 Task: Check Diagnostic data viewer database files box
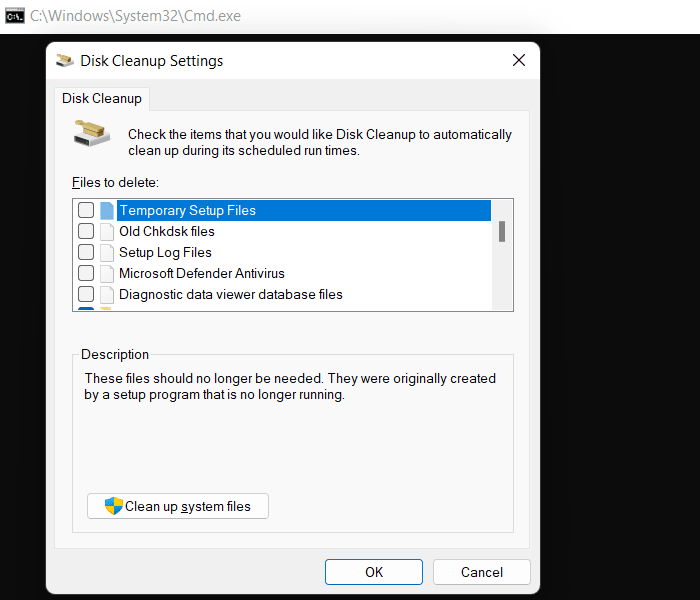tap(86, 295)
